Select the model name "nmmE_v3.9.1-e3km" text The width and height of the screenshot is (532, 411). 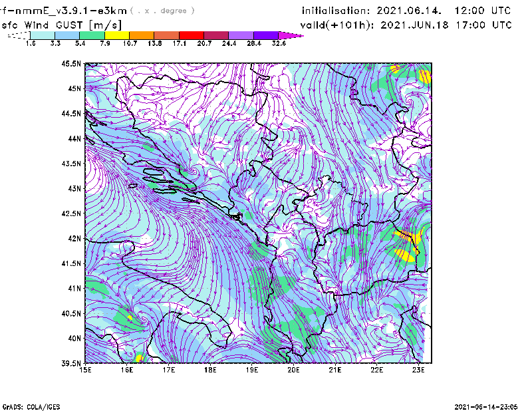coord(71,11)
